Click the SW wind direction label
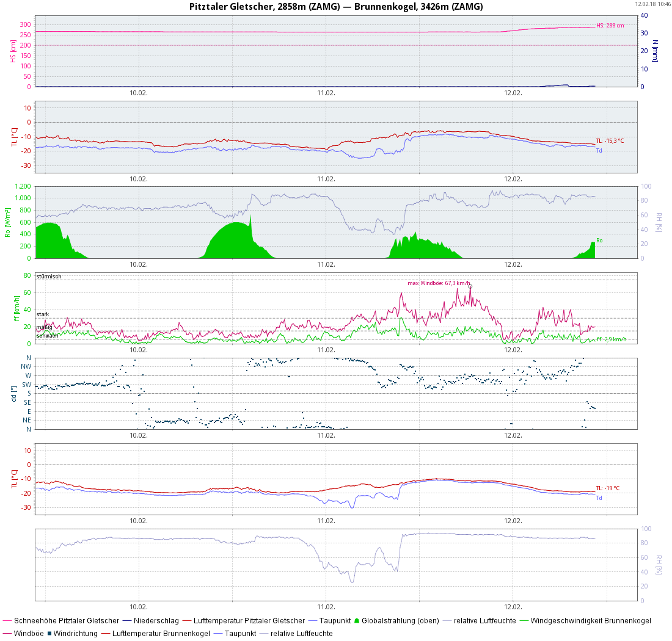The image size is (672, 641). pyautogui.click(x=26, y=385)
